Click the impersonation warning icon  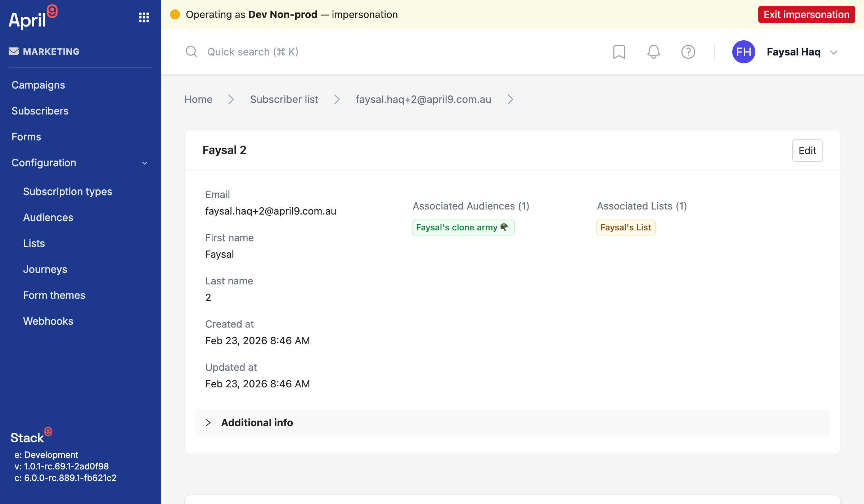click(175, 14)
